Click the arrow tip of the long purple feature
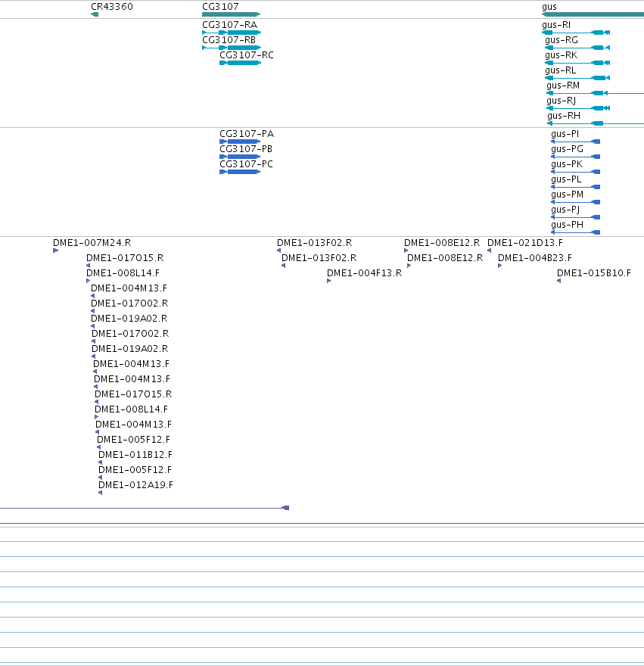 [285, 508]
